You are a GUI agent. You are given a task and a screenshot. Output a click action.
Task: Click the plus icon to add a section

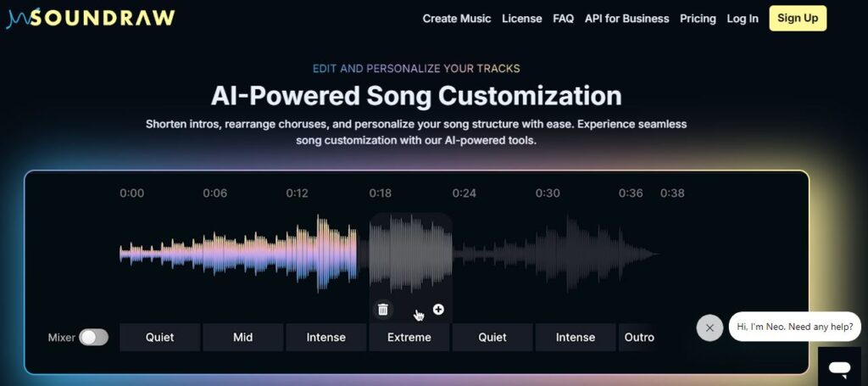pos(438,309)
